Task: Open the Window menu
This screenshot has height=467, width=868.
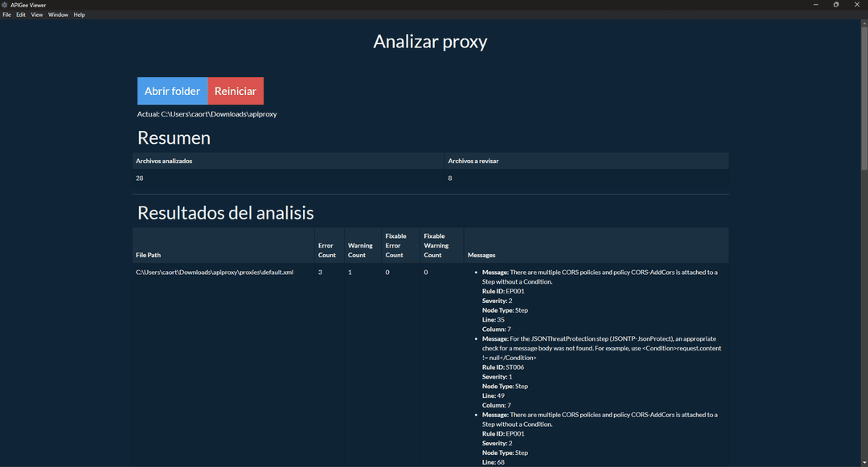Action: click(58, 14)
